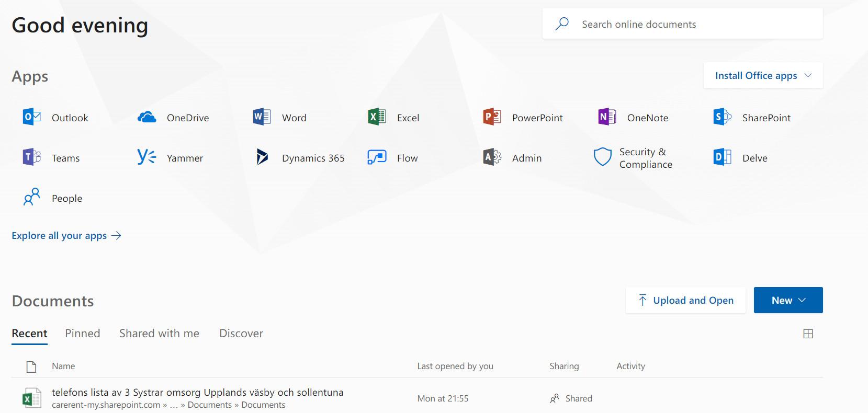The width and height of the screenshot is (868, 413).
Task: Expand the Install Office apps dropdown
Action: (763, 75)
